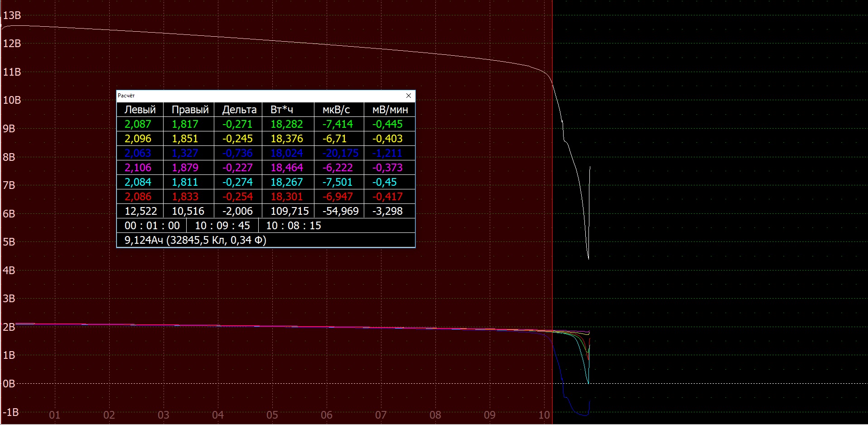Click the 6В voltage axis label
Viewport: 868px width, 425px height.
[x=9, y=214]
